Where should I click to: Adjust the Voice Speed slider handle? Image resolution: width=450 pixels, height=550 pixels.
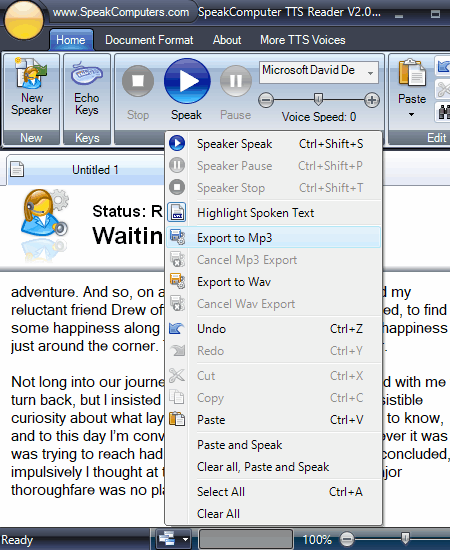pos(318,99)
